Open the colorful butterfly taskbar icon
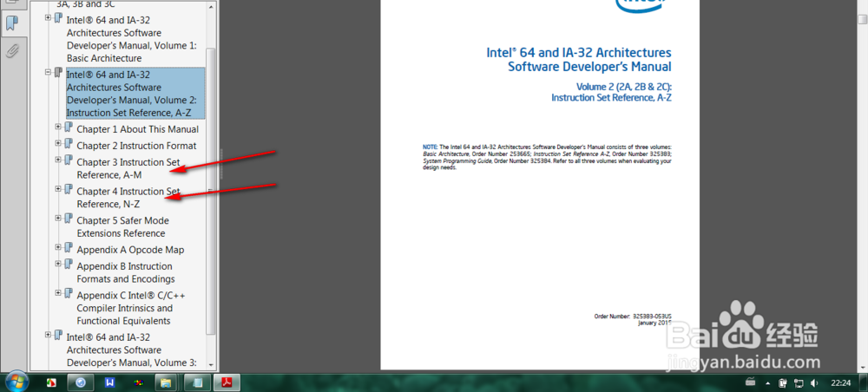The width and height of the screenshot is (868, 392). pyautogui.click(x=138, y=382)
